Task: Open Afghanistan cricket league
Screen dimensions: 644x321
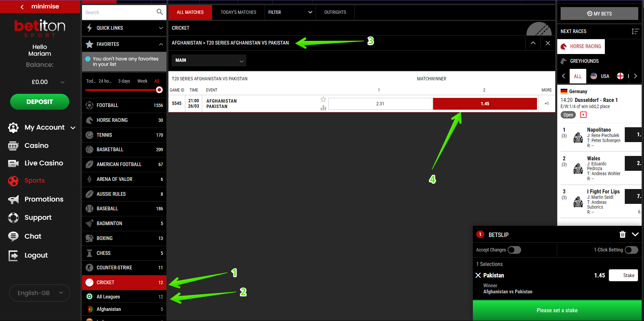Action: (x=124, y=309)
